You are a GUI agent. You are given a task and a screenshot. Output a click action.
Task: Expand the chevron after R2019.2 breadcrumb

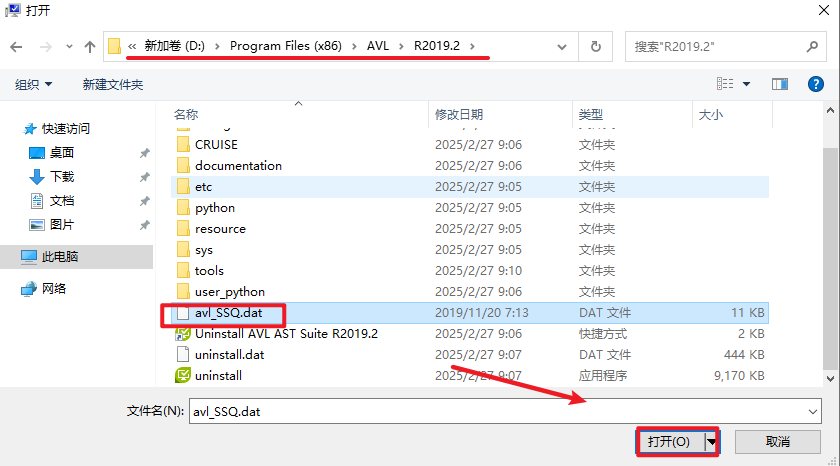point(472,47)
